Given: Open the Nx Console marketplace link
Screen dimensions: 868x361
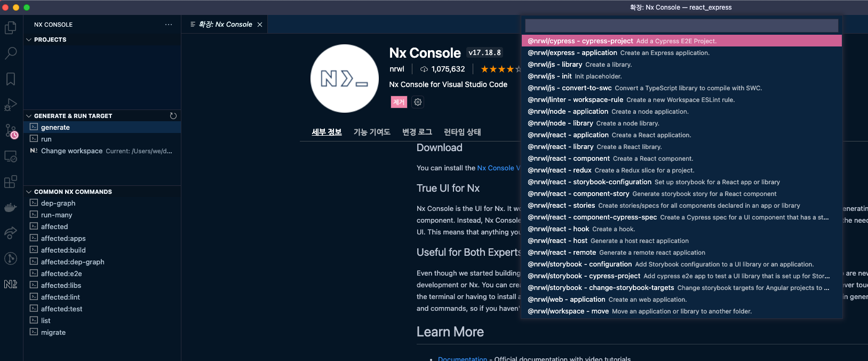Looking at the screenshot, I should click(x=498, y=168).
